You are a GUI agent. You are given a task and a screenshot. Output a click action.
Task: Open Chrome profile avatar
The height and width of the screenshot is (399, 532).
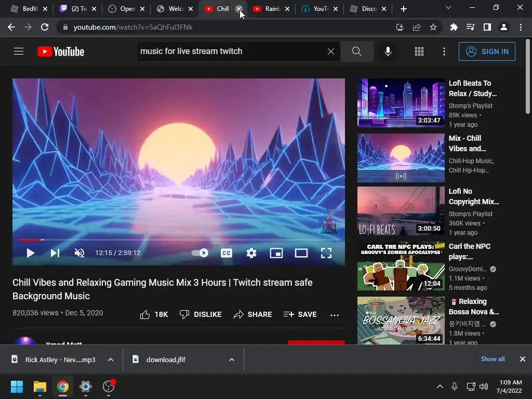504,27
